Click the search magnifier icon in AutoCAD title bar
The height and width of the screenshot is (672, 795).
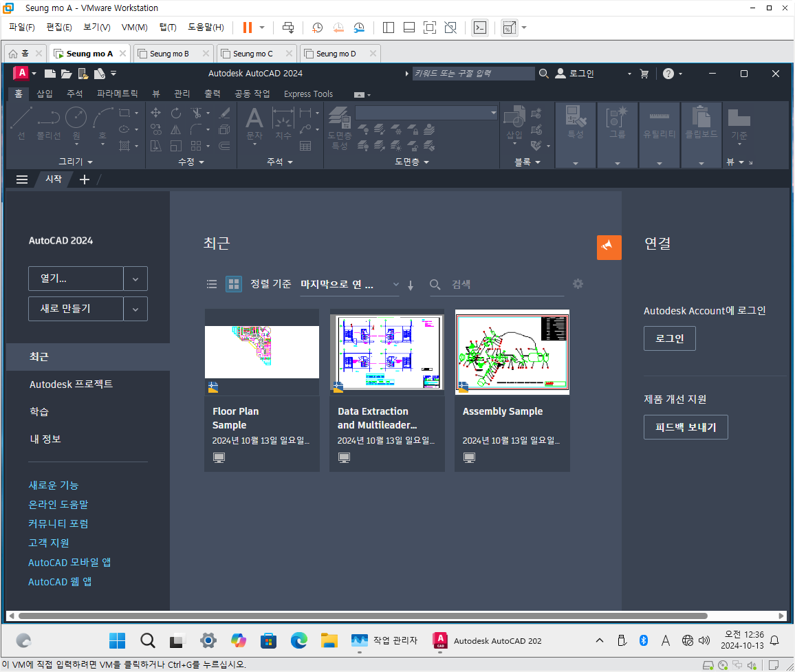click(543, 74)
